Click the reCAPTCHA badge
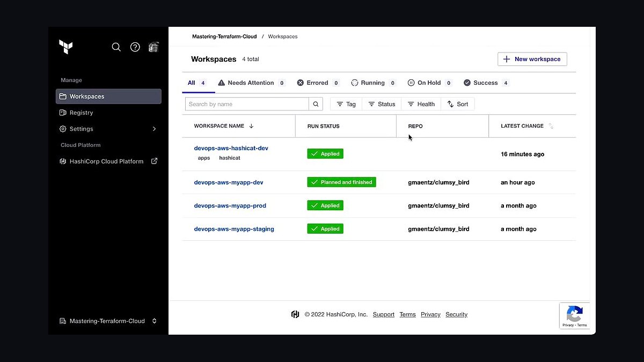This screenshot has height=362, width=644. coord(574,316)
